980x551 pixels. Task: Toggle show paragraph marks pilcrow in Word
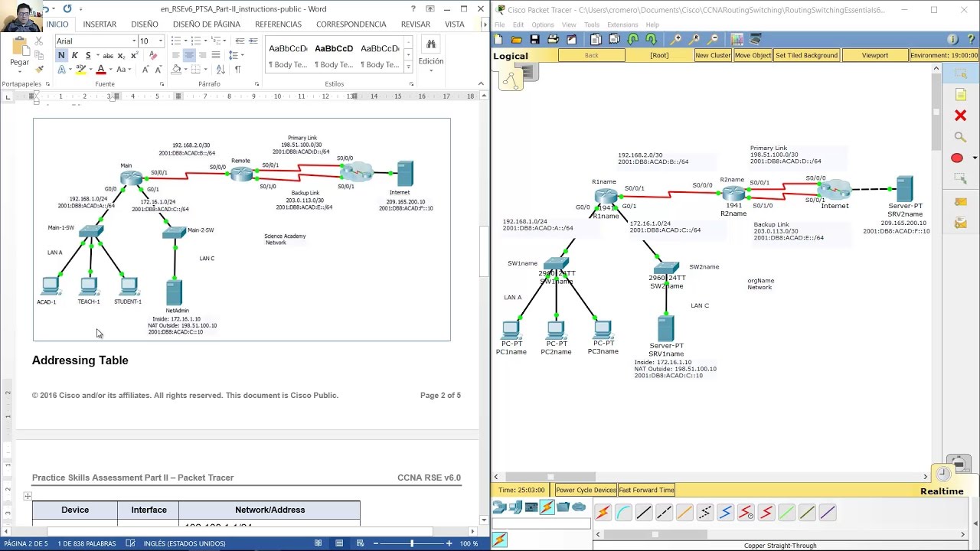(x=237, y=69)
